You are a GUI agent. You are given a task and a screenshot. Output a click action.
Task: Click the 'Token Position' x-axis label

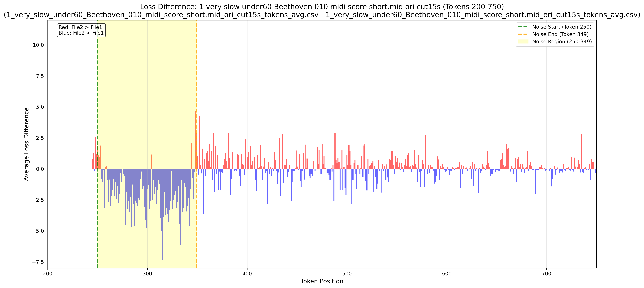(322, 281)
